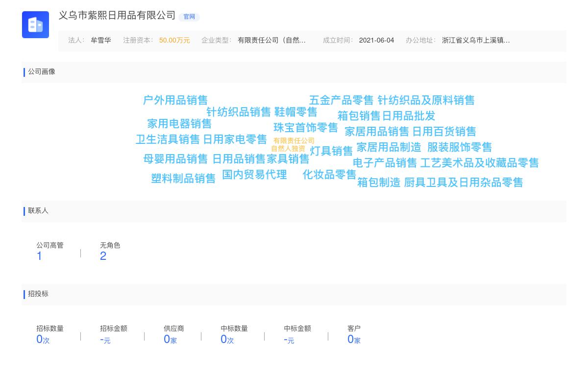Select the 家具销售 tag
Viewport: 588px width, 368px height.
coord(288,159)
